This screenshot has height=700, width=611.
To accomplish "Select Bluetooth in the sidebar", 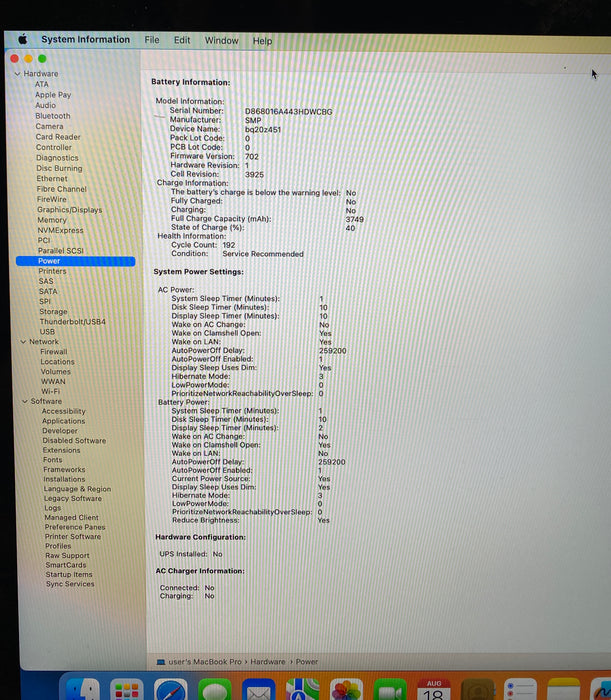I will 53,116.
